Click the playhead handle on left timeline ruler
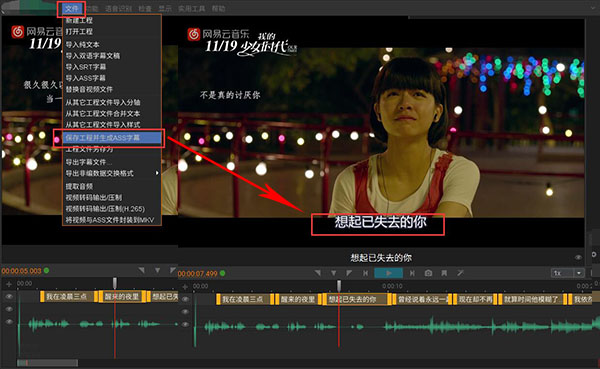The image size is (600, 369). [115, 283]
